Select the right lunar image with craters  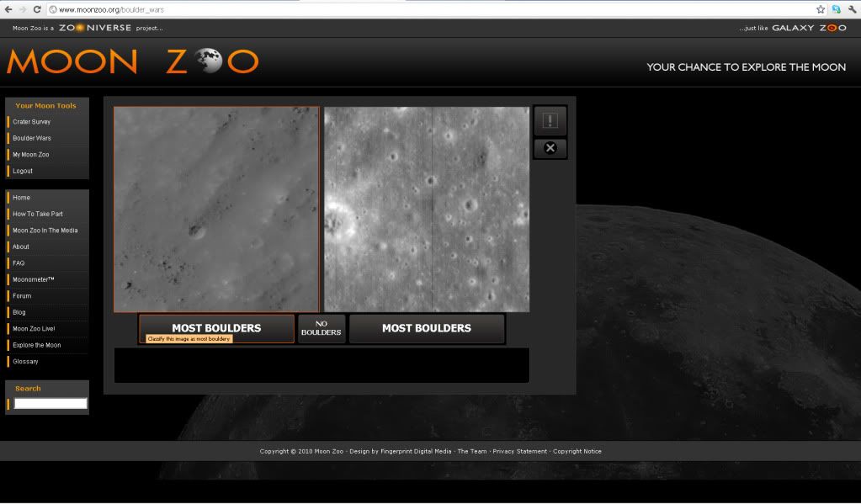click(427, 210)
